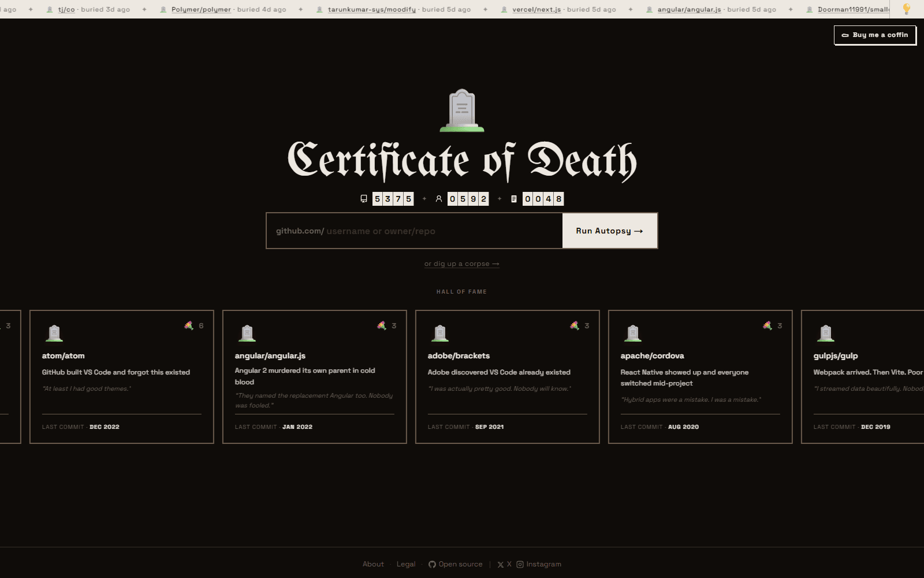924x578 pixels.
Task: Click the tombstone icon on angular/angular.js card
Action: 247,333
